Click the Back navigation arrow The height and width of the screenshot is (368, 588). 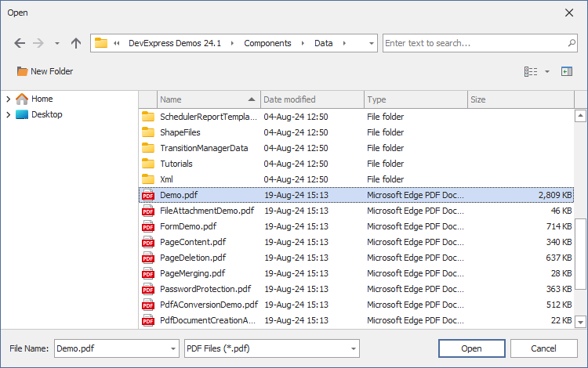20,43
